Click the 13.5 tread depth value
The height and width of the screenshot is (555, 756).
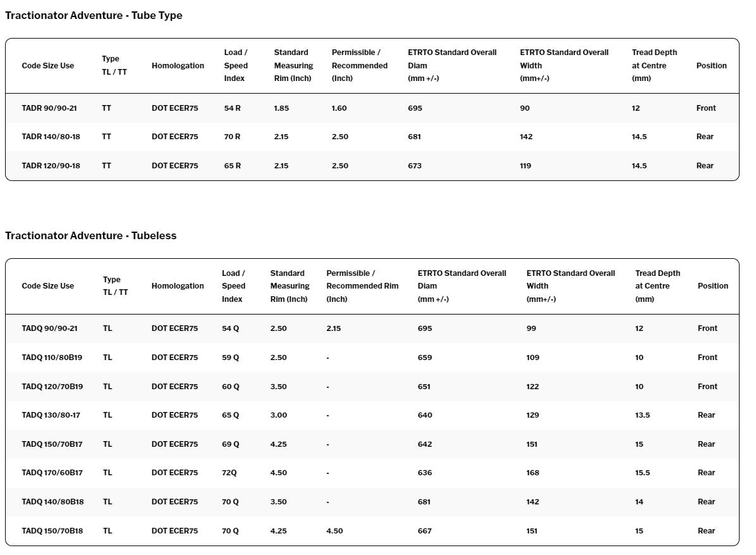coord(642,415)
